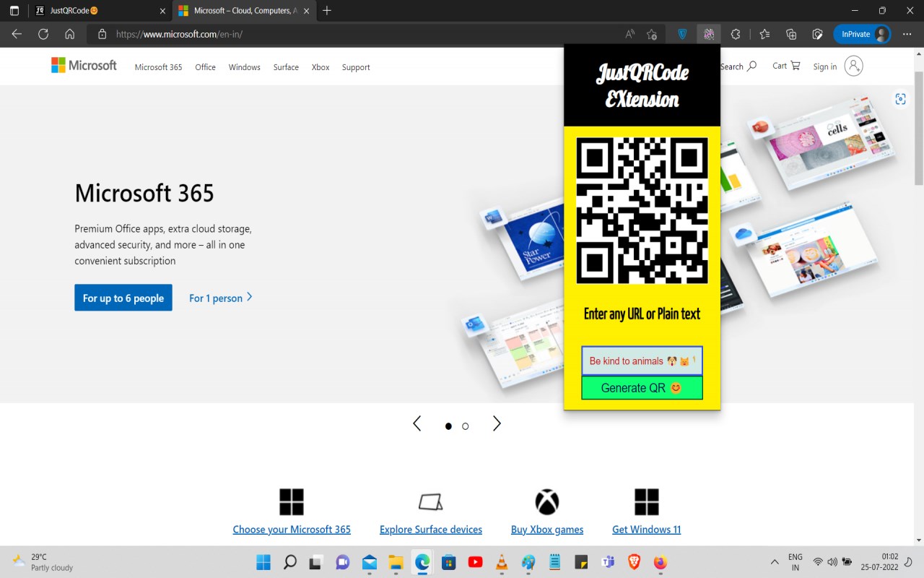
Task: Show the previous carousel slide
Action: coord(417,424)
